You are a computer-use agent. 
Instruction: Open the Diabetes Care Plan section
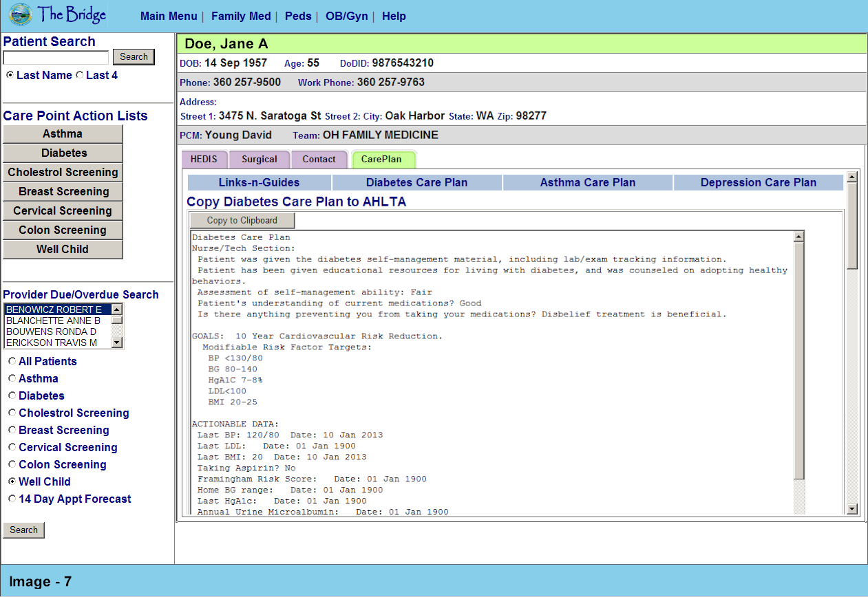point(417,182)
